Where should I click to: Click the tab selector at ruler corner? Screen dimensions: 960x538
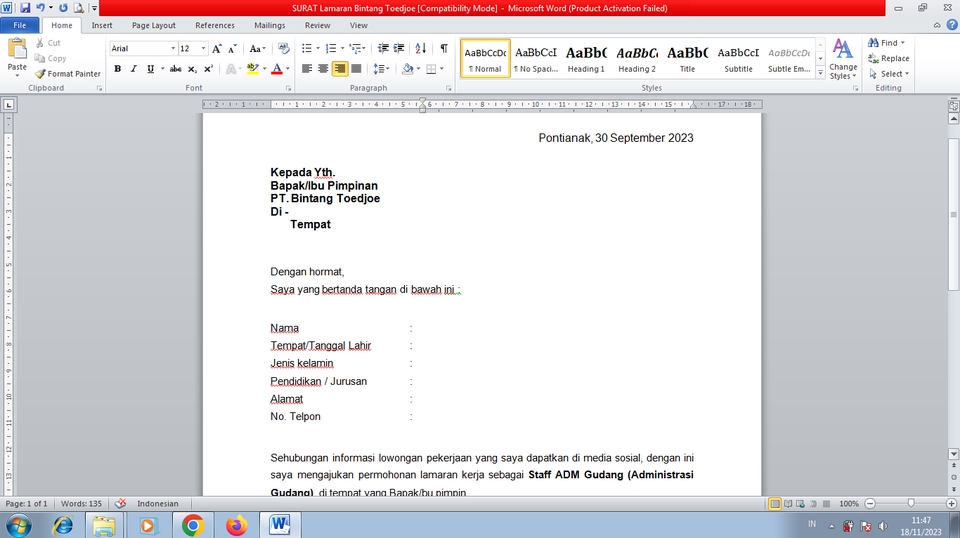[9, 105]
